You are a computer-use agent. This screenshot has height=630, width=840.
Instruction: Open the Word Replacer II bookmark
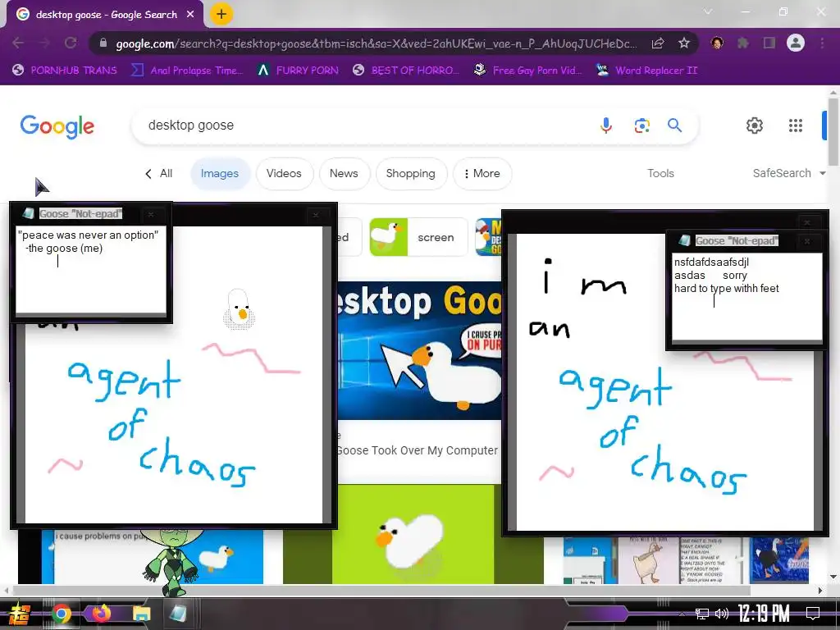646,71
